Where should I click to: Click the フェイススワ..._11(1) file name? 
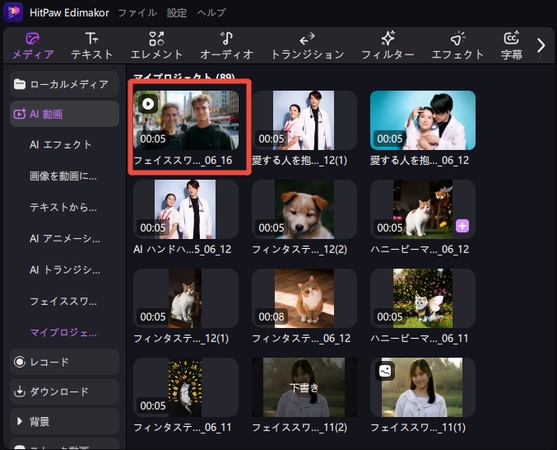pos(418,427)
